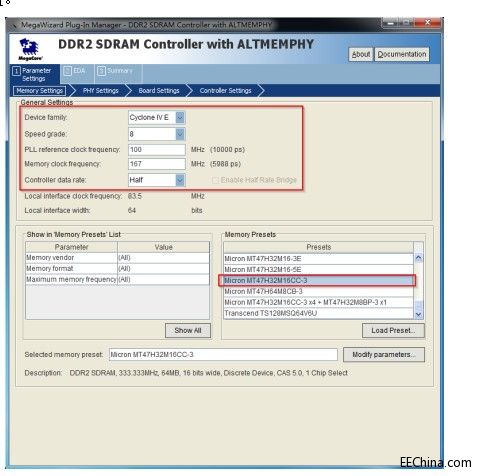Click the Memory format value cell
478x476 pixels.
(x=163, y=268)
